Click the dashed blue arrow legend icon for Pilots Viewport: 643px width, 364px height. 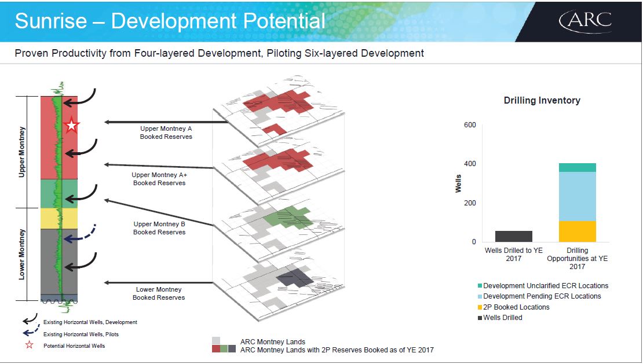(31, 330)
